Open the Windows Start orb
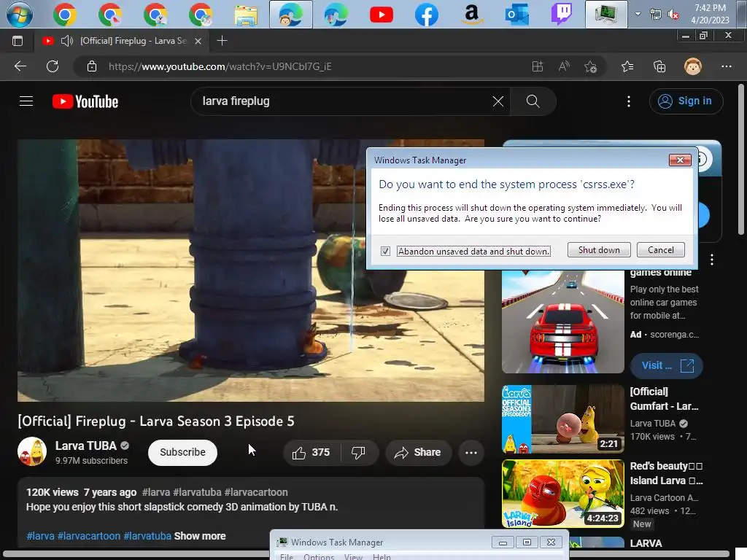747x560 pixels. point(19,15)
